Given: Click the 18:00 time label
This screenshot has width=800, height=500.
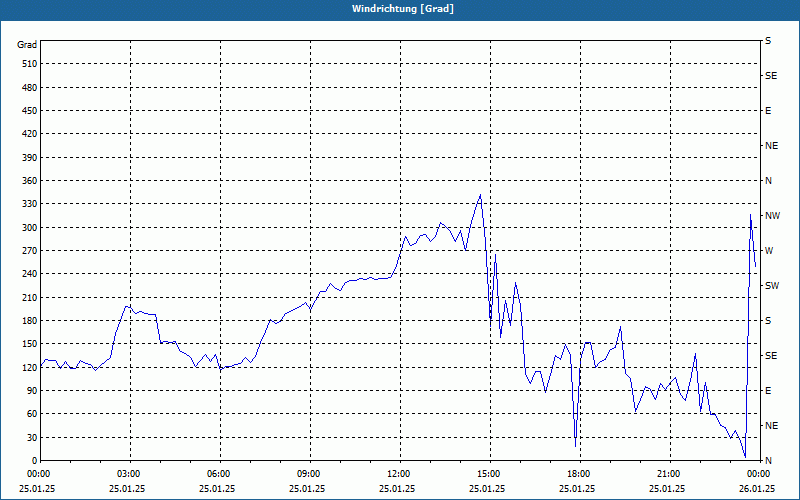Looking at the screenshot, I should pyautogui.click(x=580, y=474).
